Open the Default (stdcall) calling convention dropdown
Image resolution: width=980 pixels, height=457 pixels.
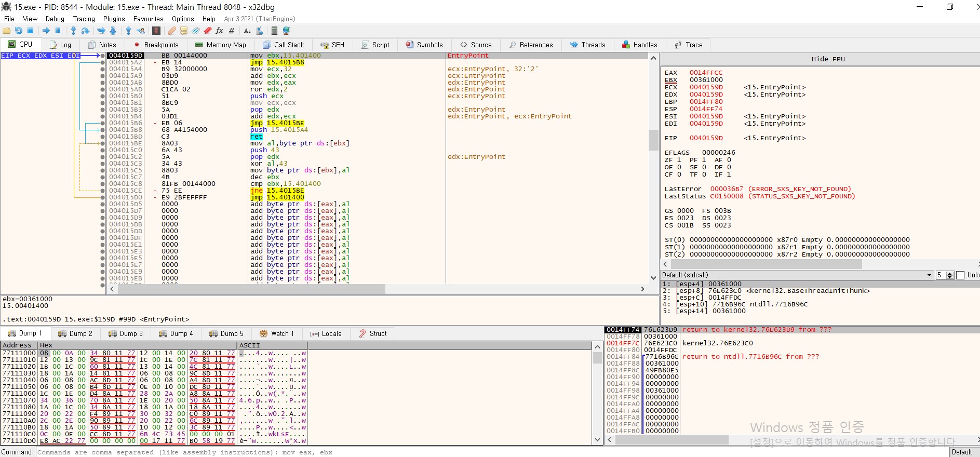point(796,275)
